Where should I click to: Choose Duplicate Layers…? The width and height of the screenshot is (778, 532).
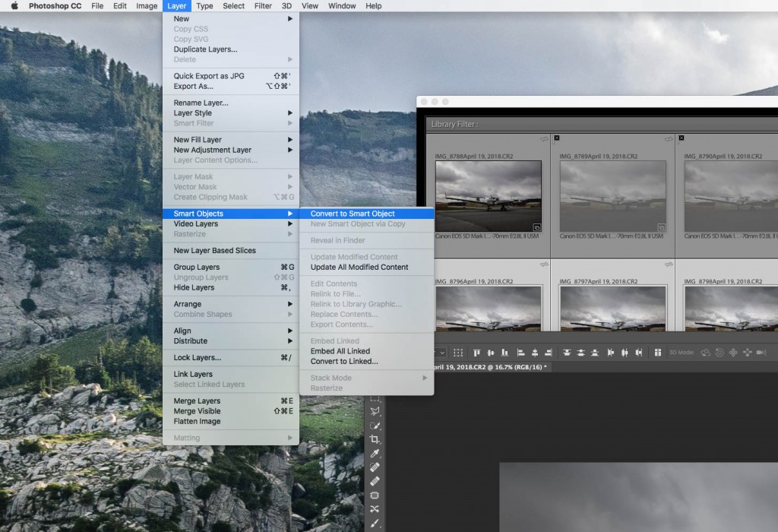(231, 49)
